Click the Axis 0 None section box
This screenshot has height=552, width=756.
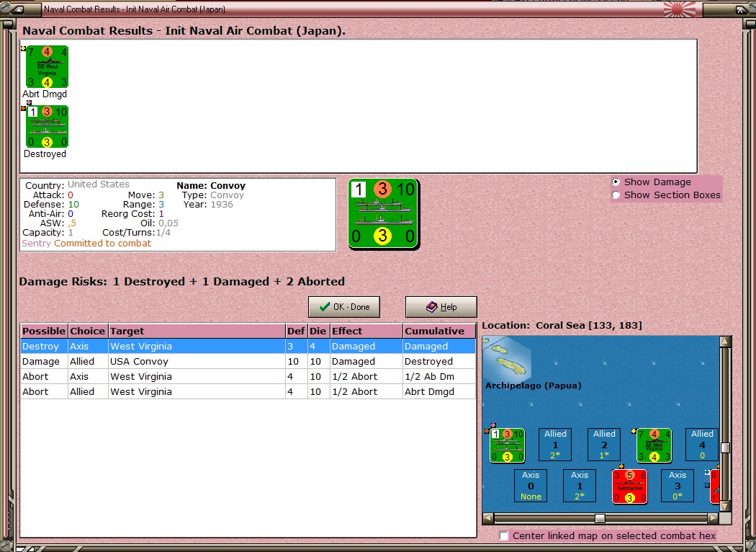pyautogui.click(x=531, y=486)
